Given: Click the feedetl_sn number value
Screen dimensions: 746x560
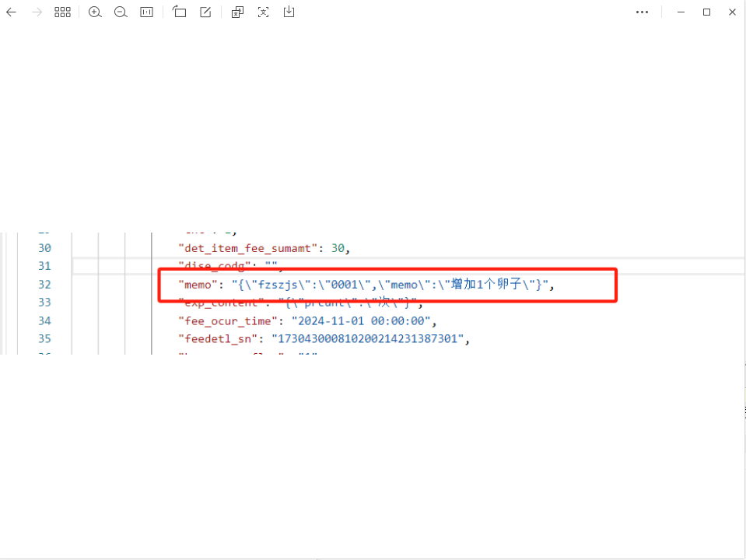Looking at the screenshot, I should [367, 339].
